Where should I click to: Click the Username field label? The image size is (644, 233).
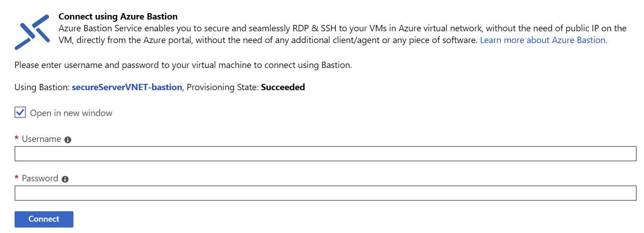coord(41,139)
